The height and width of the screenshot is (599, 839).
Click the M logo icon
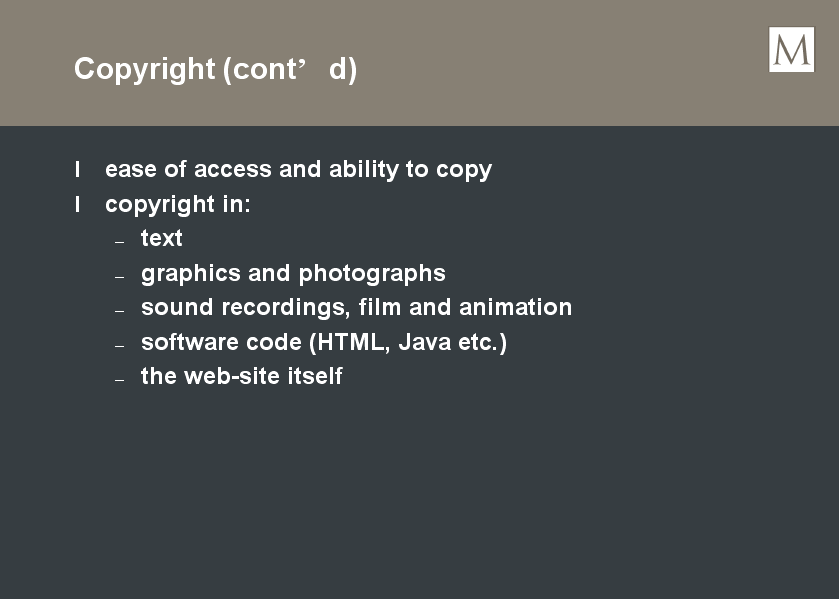tap(791, 49)
